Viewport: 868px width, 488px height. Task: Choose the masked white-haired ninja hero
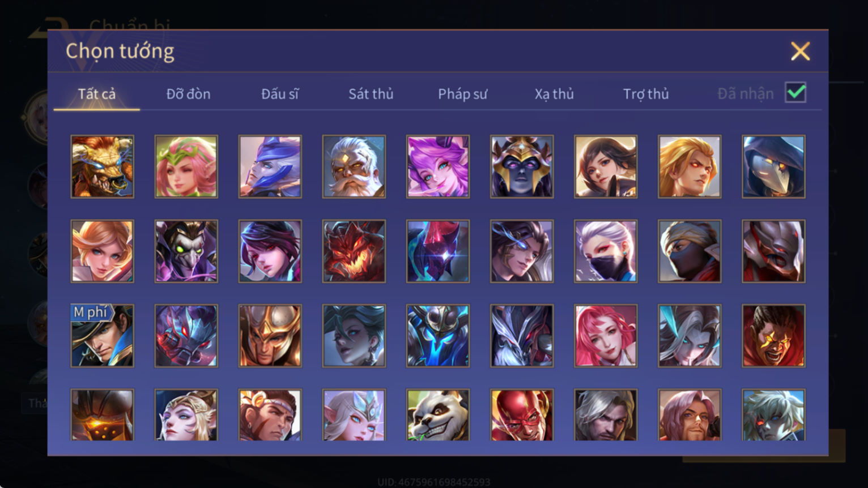(606, 251)
